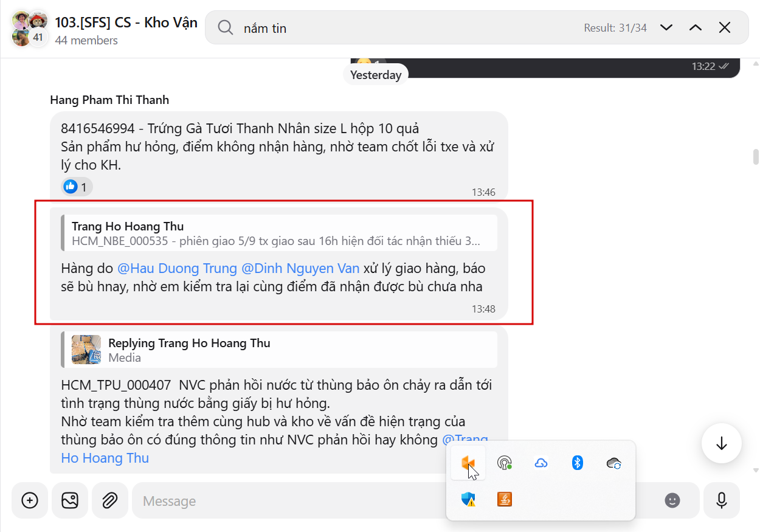Click the @Hau Duong Trung mention
The width and height of the screenshot is (760, 532).
tap(178, 268)
